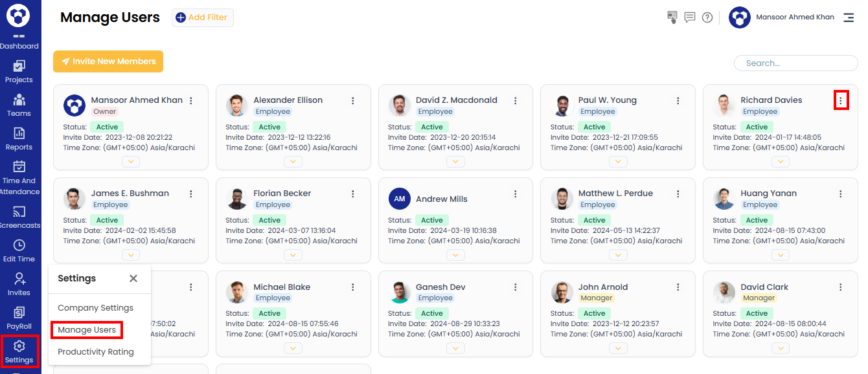The height and width of the screenshot is (374, 868).
Task: Open Edit Time in sidebar
Action: coord(19,251)
